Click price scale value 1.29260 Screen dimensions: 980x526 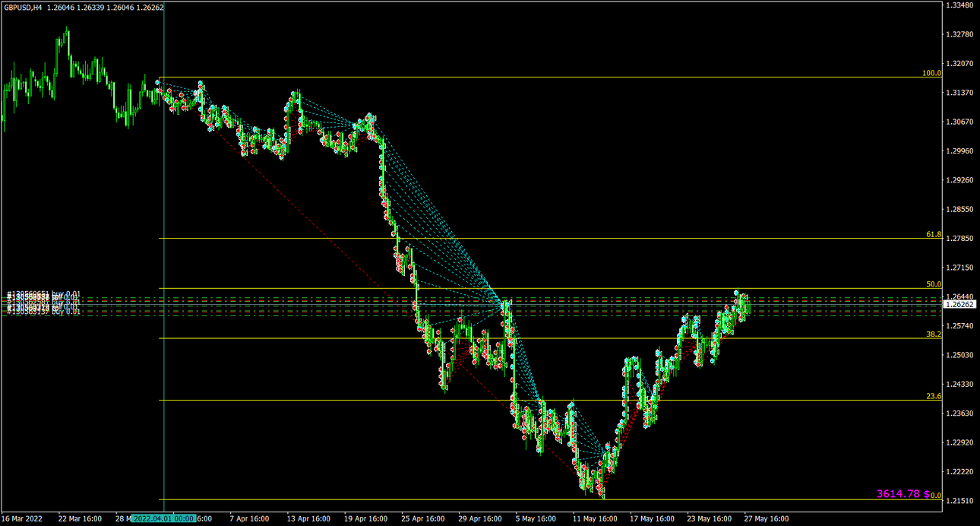[960, 180]
